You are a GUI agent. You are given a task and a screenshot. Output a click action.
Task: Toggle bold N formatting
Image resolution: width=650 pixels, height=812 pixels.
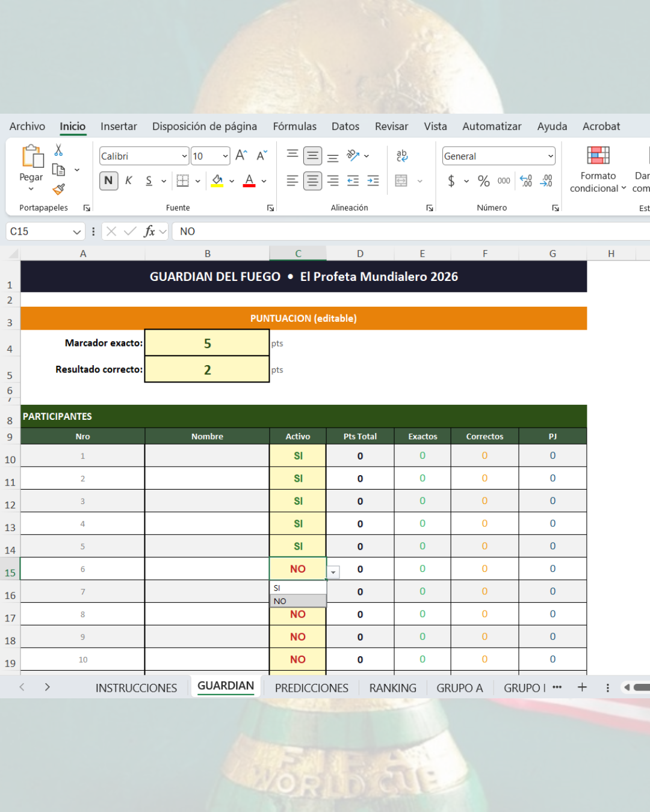click(x=108, y=180)
